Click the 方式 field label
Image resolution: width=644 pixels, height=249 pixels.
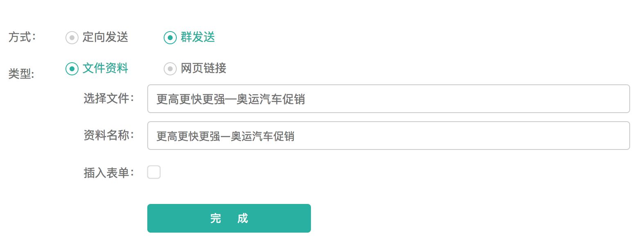click(22, 37)
